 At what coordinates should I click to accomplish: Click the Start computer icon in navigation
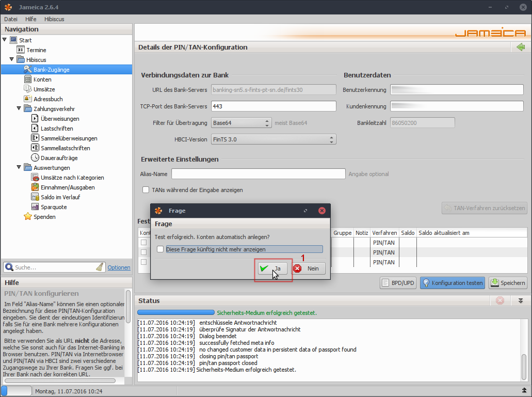coord(13,40)
